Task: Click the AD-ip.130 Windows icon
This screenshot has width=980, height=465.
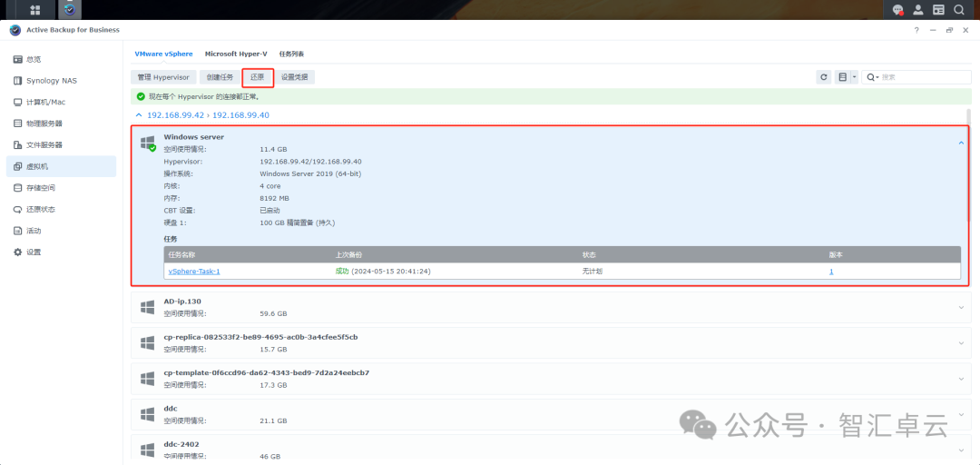Action: (148, 307)
